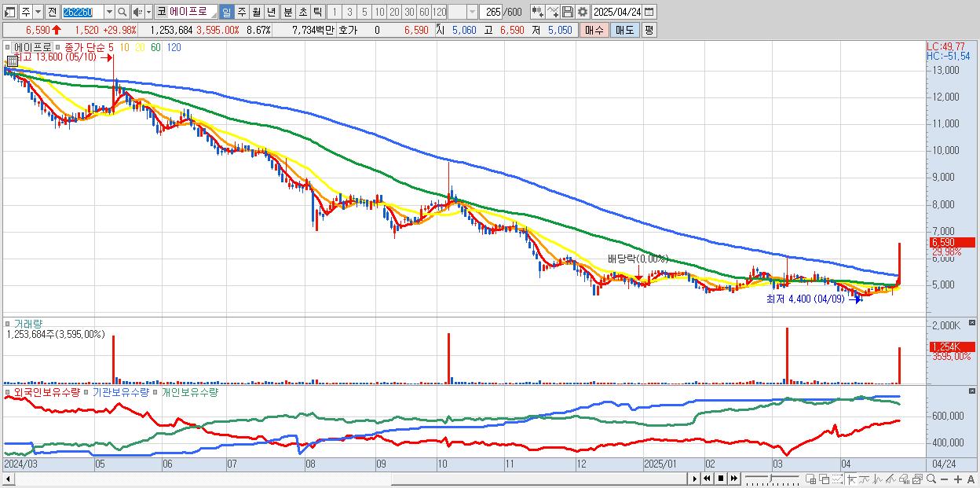980x488 pixels.
Task: Select the 틱 (tick) period button
Action: 317,12
